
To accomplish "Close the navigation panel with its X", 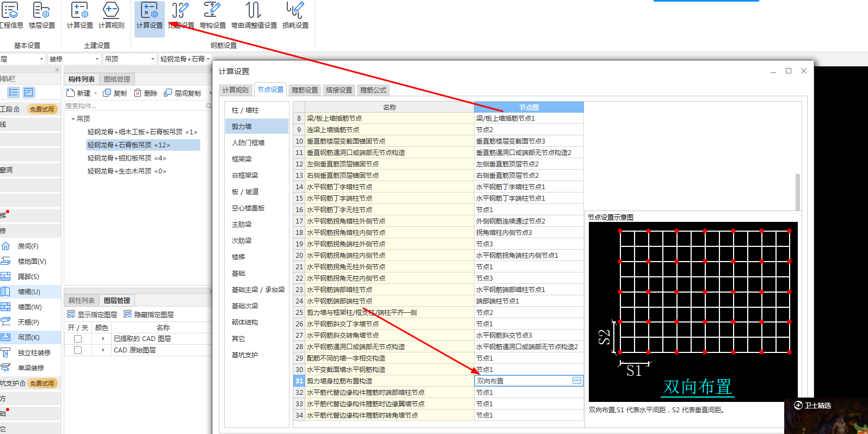I will point(57,70).
